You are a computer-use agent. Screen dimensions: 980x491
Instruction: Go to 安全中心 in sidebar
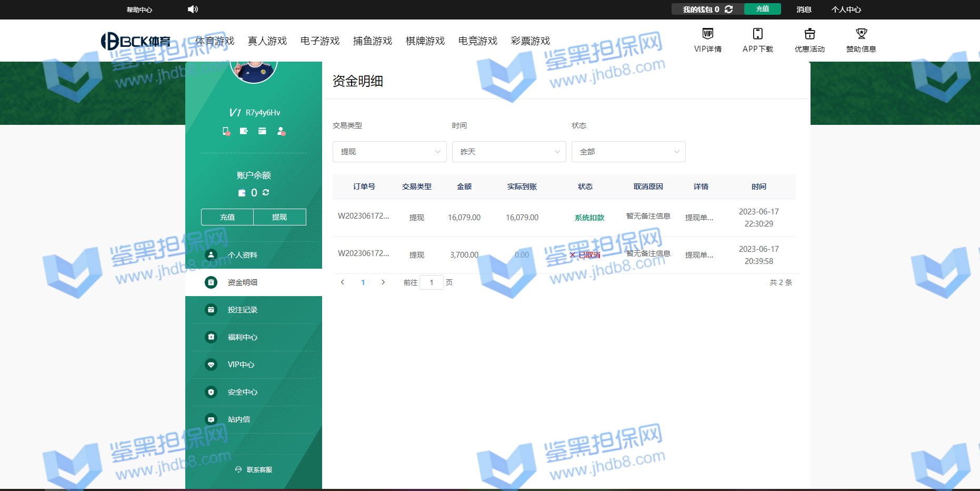pyautogui.click(x=243, y=392)
